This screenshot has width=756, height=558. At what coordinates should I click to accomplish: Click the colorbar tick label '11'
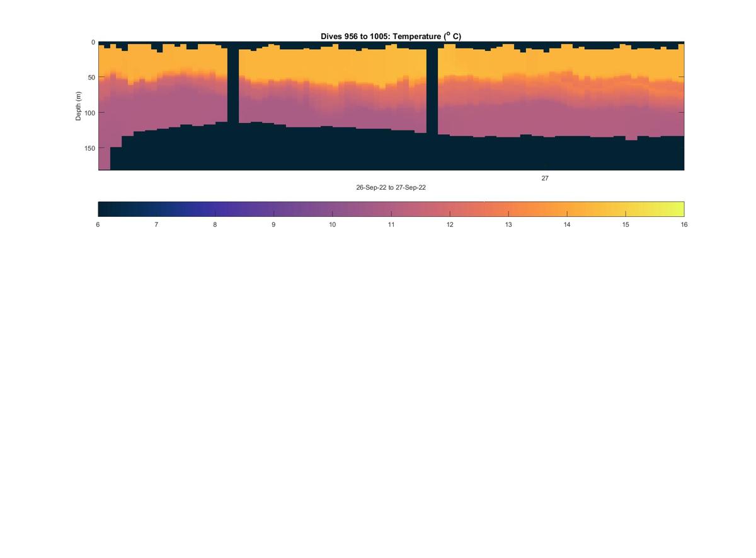391,224
